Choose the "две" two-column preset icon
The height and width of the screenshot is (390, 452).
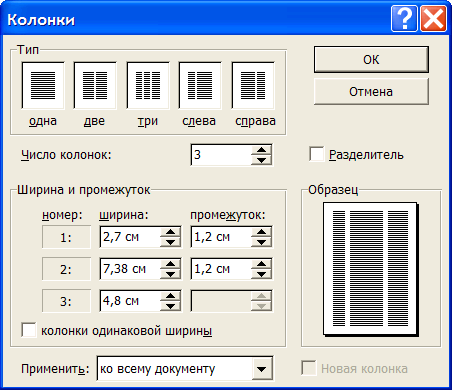pyautogui.click(x=95, y=85)
